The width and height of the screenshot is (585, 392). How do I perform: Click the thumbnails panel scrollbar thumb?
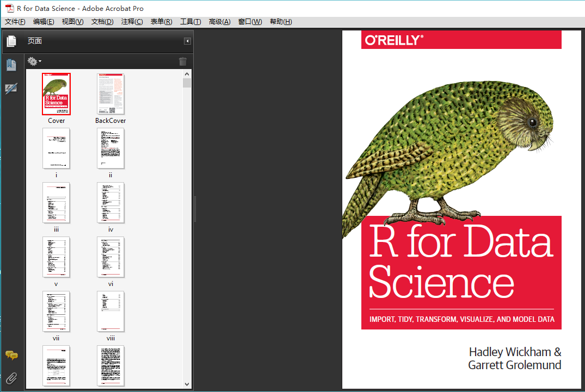187,83
